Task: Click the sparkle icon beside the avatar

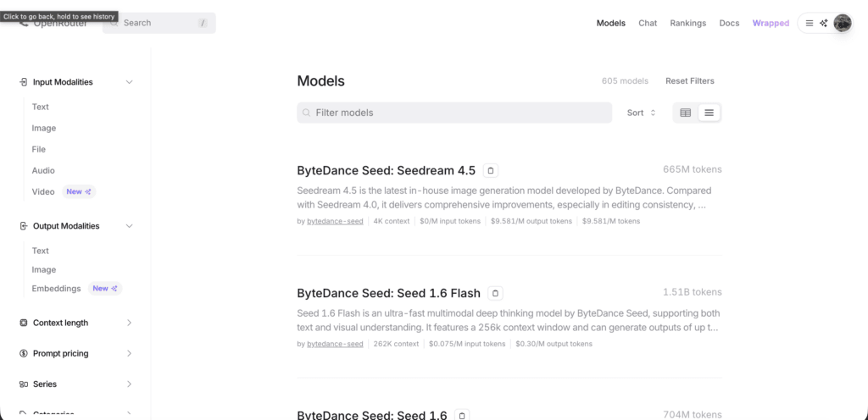Action: (x=823, y=24)
